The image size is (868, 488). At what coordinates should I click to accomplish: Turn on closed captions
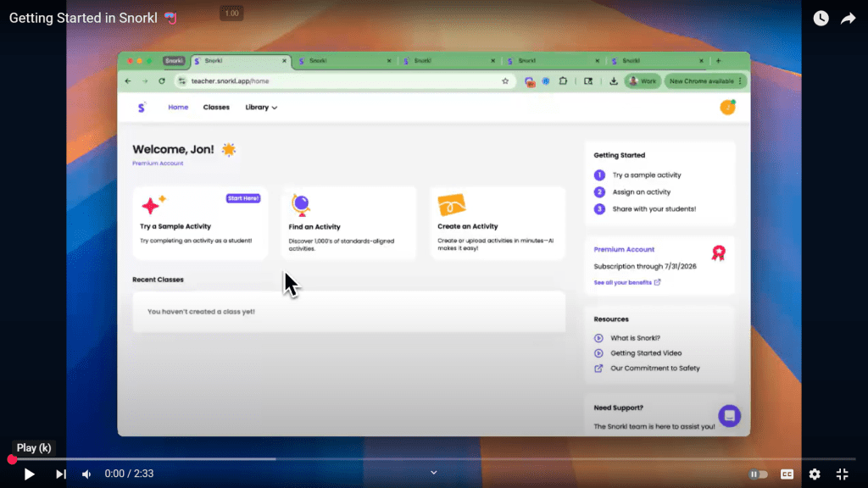click(x=787, y=474)
